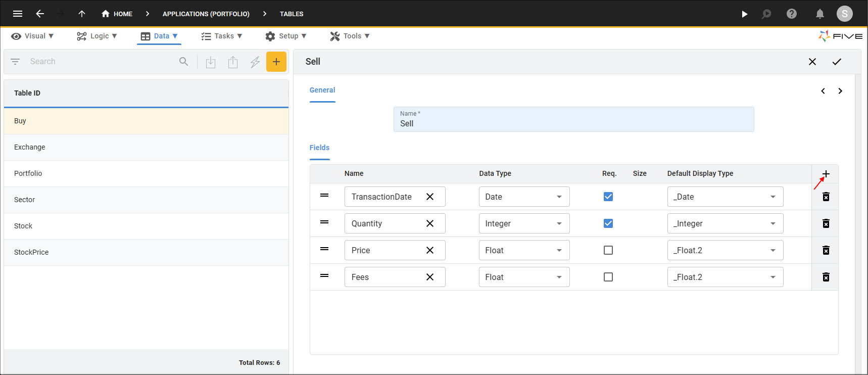Open the help question mark icon
Screen dimensions: 868x375
coord(792,14)
